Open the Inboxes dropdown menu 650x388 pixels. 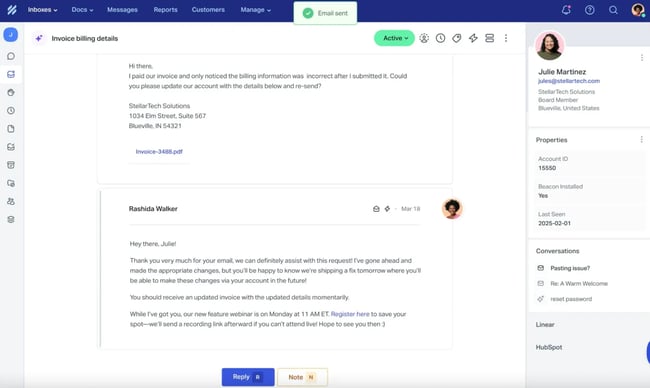[42, 10]
